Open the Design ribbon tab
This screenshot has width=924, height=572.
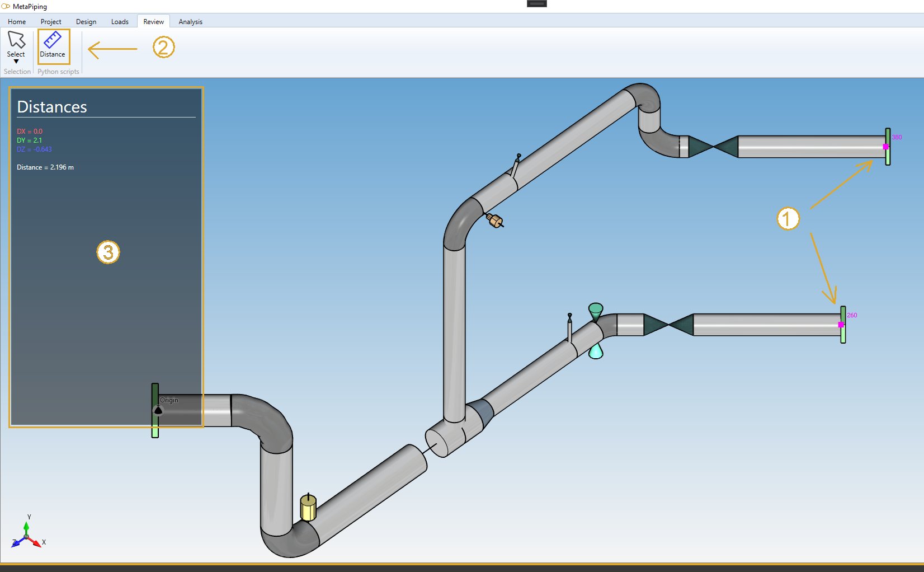[86, 21]
